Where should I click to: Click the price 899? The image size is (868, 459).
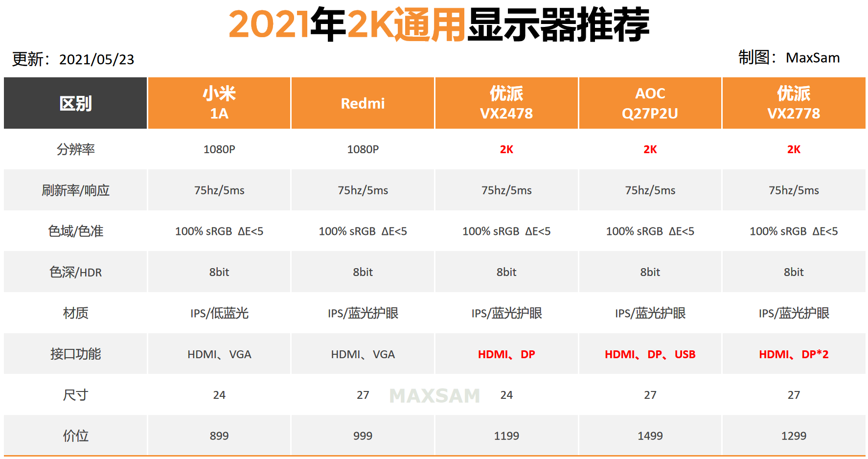tap(219, 436)
